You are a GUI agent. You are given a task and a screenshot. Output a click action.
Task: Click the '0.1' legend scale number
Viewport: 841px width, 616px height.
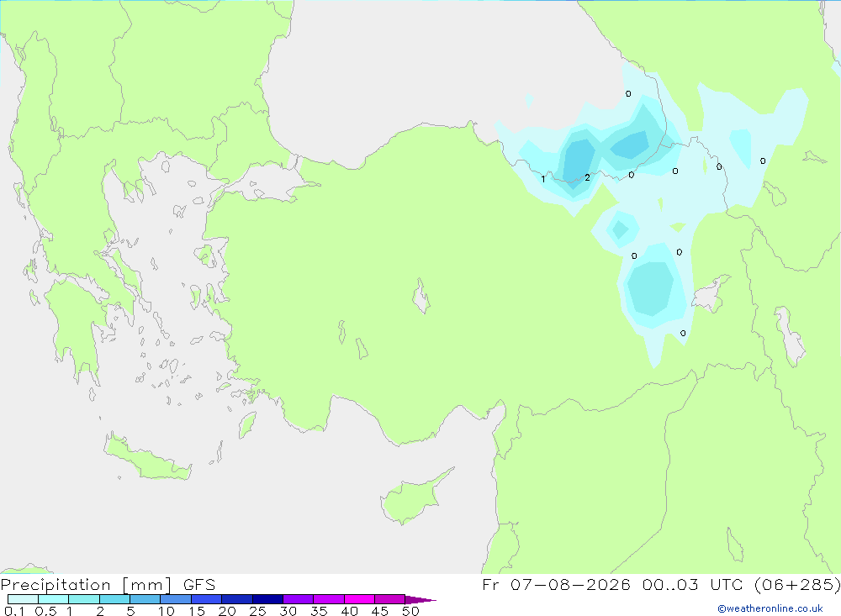(x=14, y=611)
